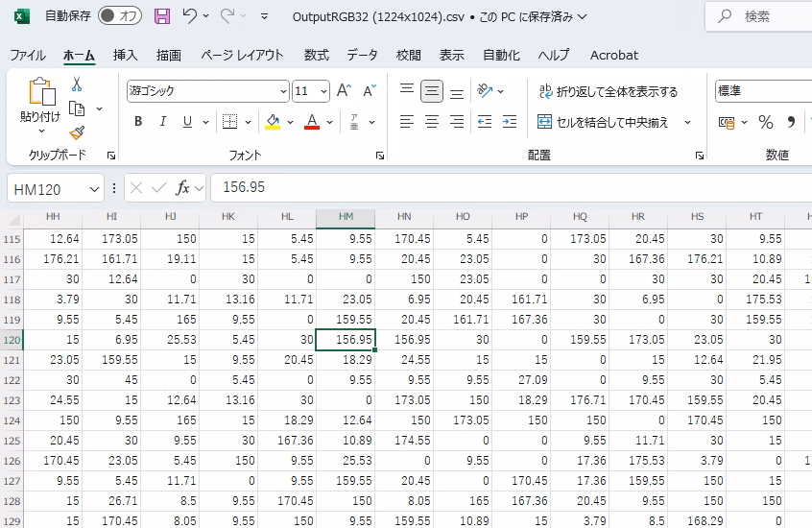Open Customize Quick Access Toolbar dropdown
Screen dimensions: 812x528
[x=264, y=16]
